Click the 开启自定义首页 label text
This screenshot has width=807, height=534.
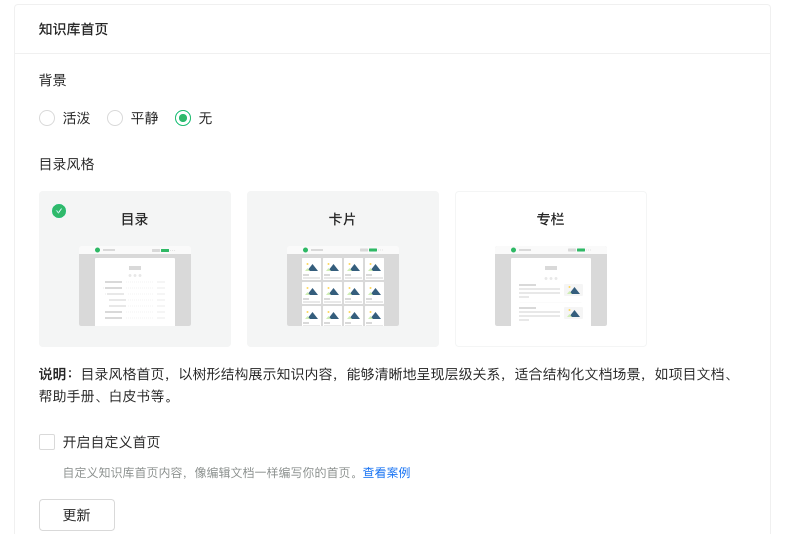pos(111,442)
